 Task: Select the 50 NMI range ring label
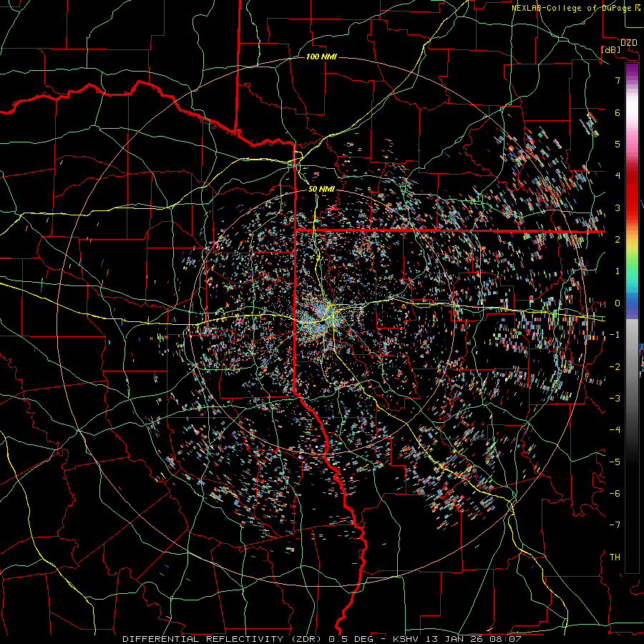[321, 189]
